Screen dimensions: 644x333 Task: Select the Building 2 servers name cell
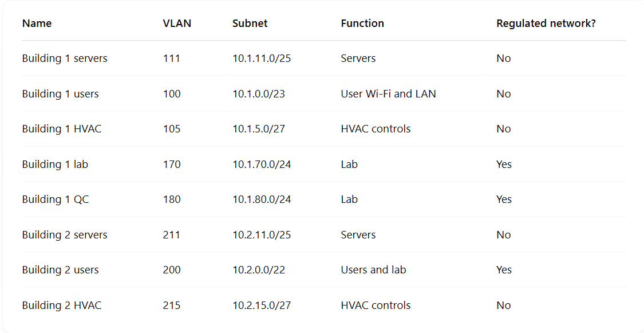65,235
